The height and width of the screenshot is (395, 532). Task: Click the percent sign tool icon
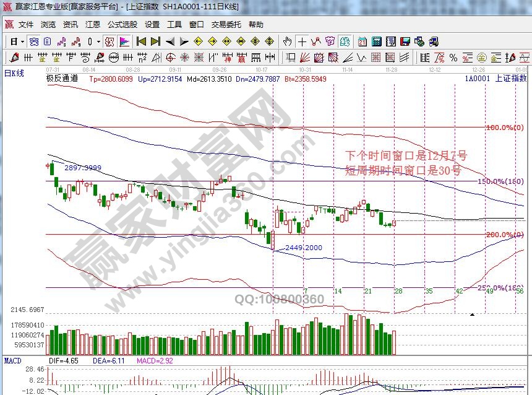(453, 58)
